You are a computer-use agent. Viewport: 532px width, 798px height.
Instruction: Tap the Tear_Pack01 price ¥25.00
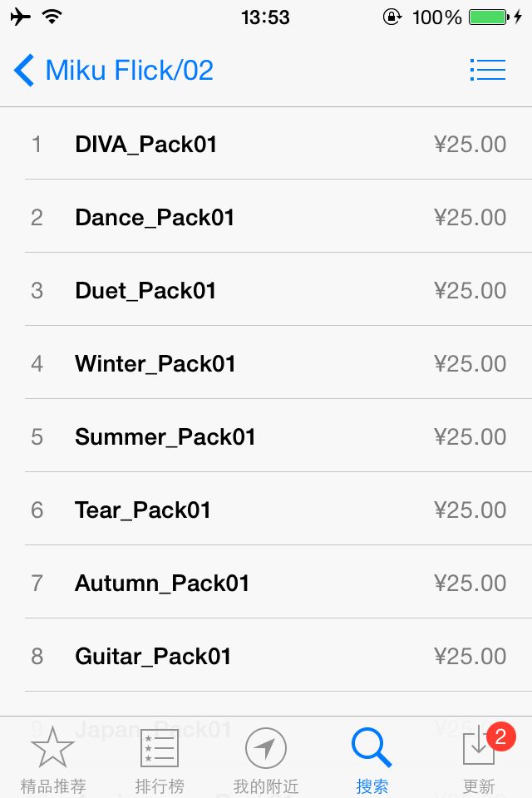[470, 510]
